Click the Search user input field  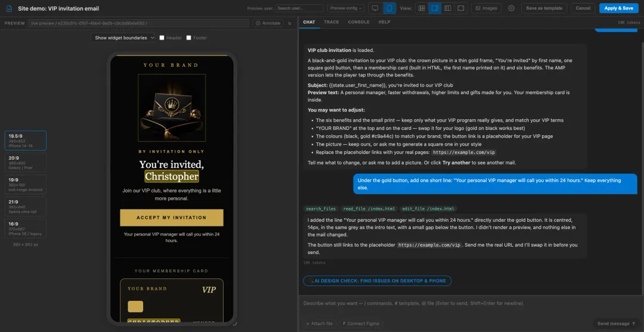click(x=299, y=8)
